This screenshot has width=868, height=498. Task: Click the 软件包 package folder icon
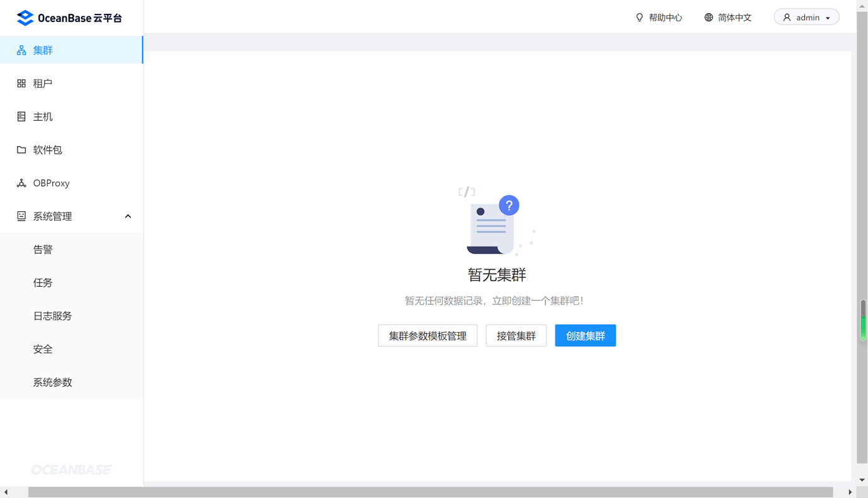coord(21,149)
